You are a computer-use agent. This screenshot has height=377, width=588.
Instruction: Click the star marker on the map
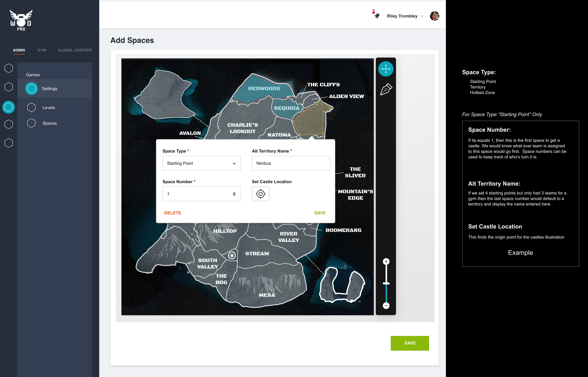[232, 255]
